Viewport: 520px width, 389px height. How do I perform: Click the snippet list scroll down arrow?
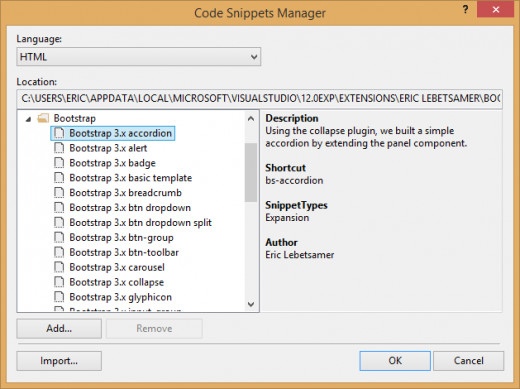point(251,304)
